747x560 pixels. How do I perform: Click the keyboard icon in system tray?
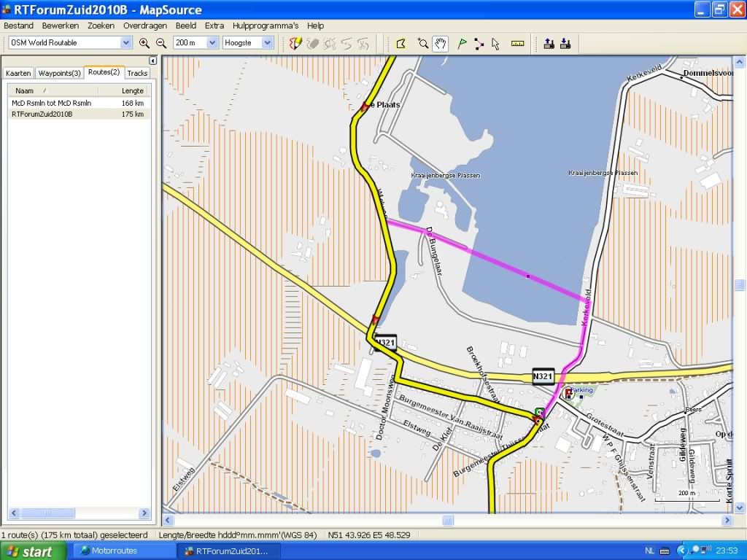coord(665,551)
